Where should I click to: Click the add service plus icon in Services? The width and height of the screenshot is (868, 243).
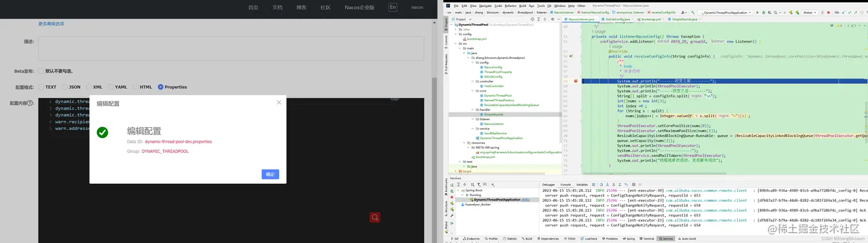(x=493, y=185)
